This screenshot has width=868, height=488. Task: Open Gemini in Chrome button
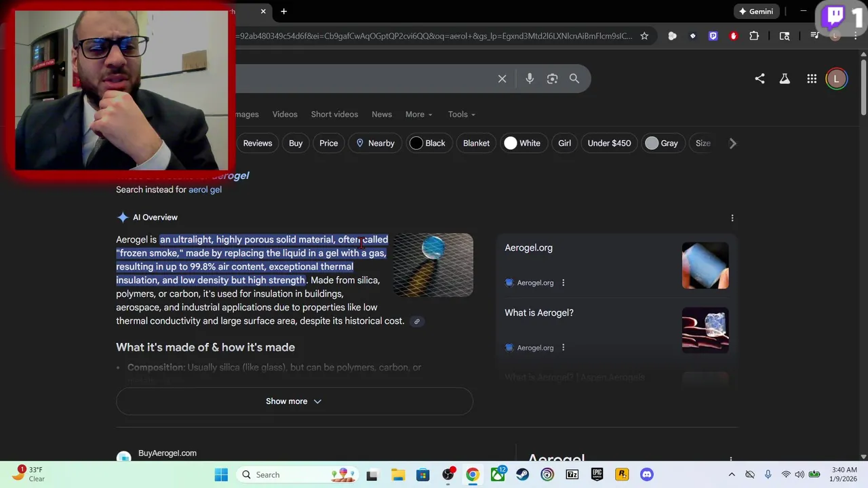coord(755,11)
